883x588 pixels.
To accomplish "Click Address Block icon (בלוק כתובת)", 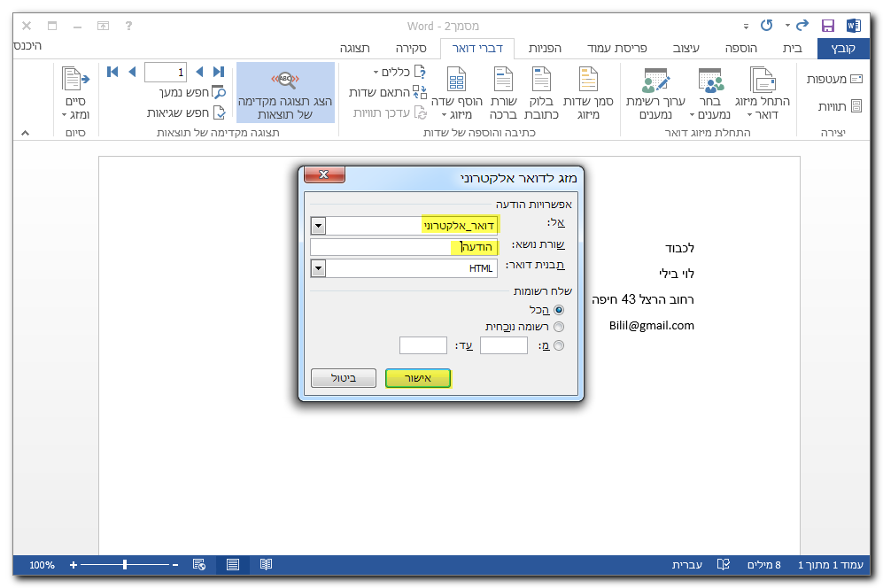I will [x=541, y=81].
